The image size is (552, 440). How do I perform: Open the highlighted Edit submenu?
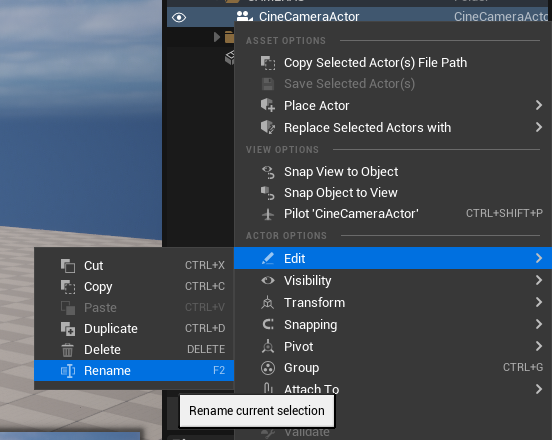(x=393, y=258)
